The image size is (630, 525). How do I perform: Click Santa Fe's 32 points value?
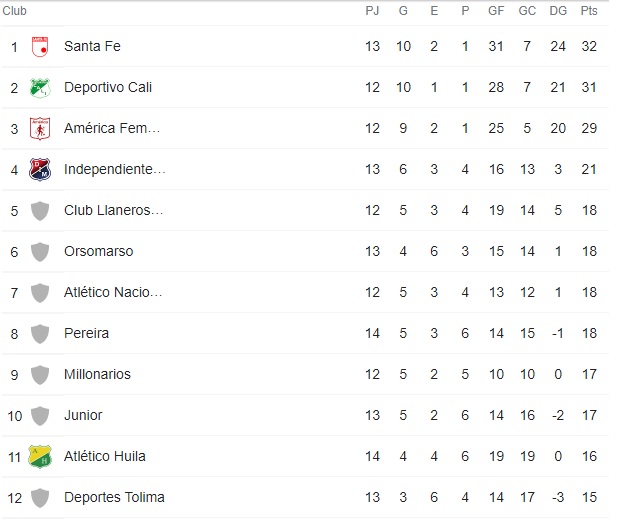click(589, 46)
